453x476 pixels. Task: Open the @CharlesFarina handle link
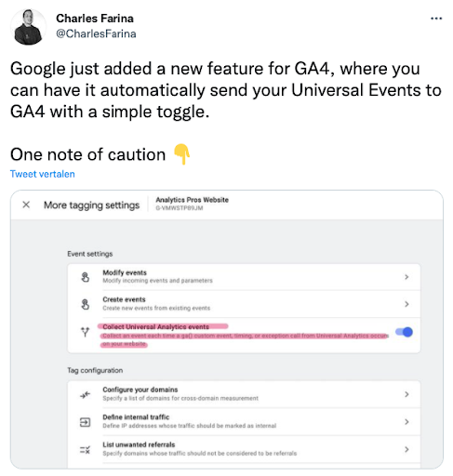(x=96, y=33)
